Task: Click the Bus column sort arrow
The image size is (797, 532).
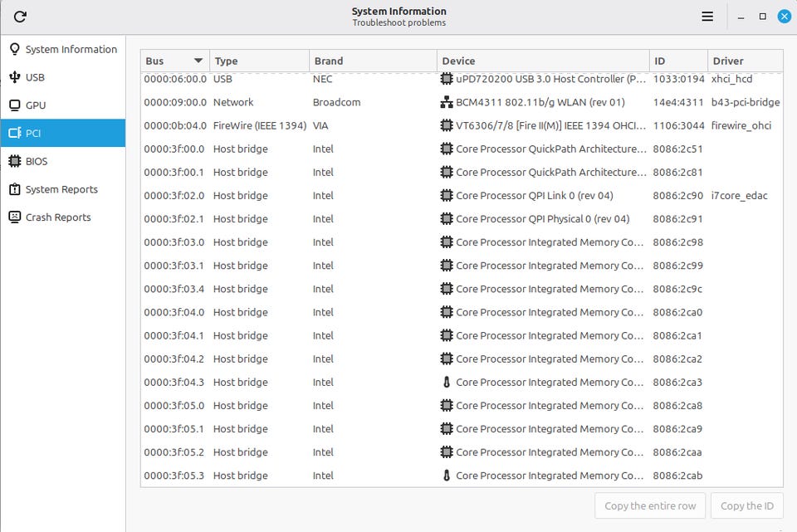Action: click(198, 61)
